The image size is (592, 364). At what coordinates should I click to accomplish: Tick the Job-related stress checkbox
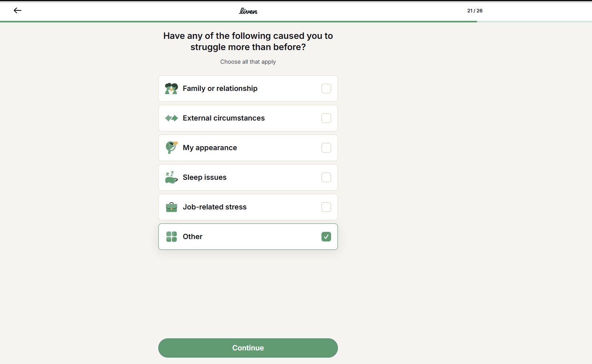[x=326, y=207]
